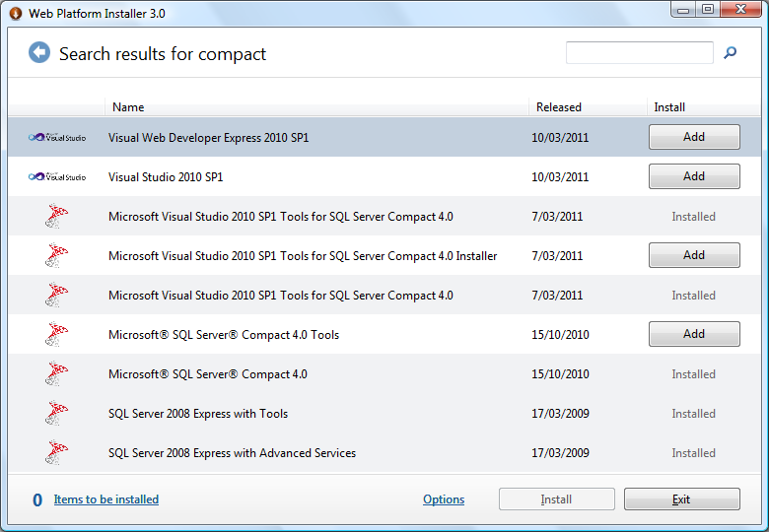Screen dimensions: 769x532
Task: Open the Options link
Action: click(444, 499)
